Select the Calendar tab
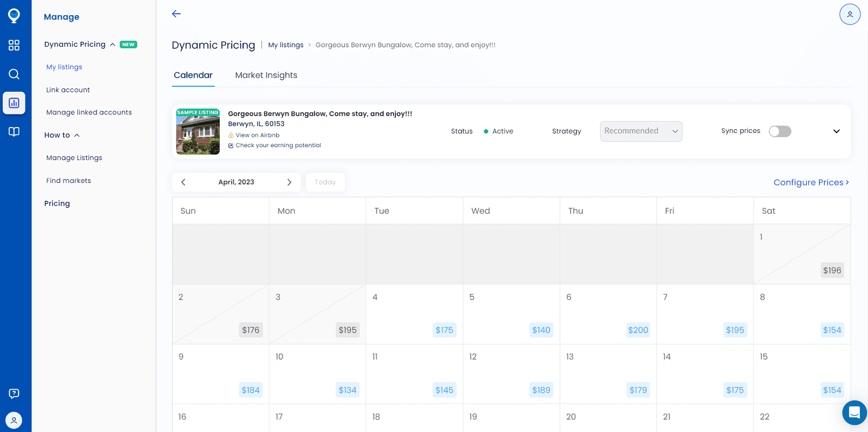 193,75
